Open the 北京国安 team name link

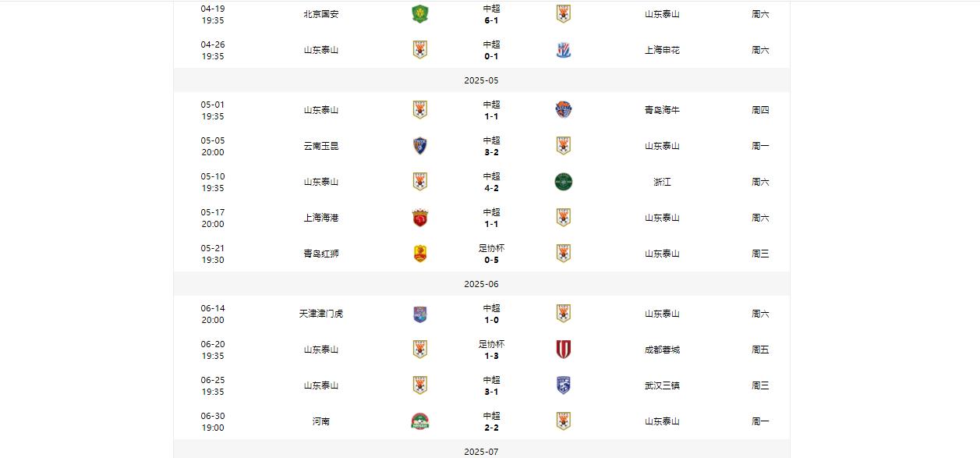pyautogui.click(x=321, y=14)
